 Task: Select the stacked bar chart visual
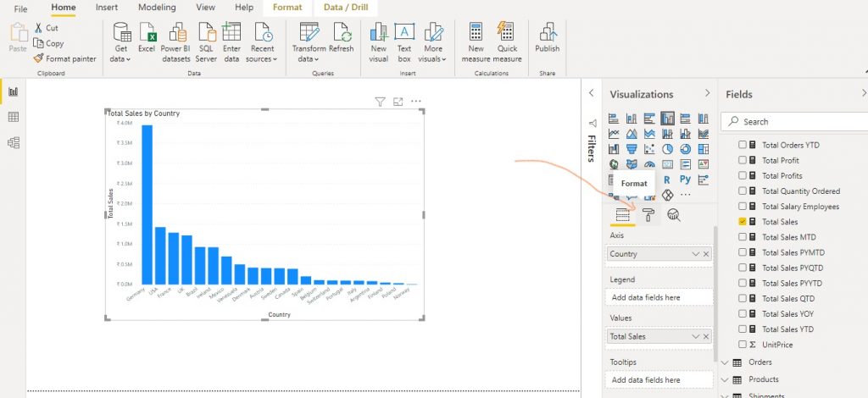(614, 119)
